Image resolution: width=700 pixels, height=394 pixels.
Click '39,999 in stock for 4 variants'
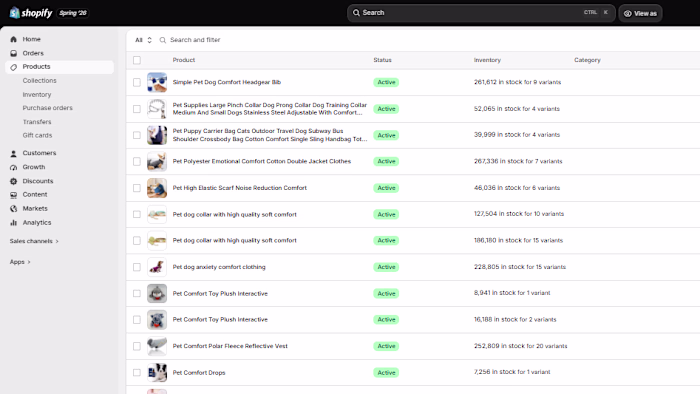coord(517,135)
